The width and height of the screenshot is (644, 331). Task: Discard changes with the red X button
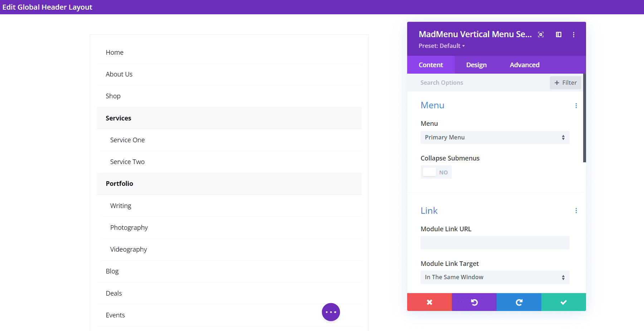click(x=429, y=302)
